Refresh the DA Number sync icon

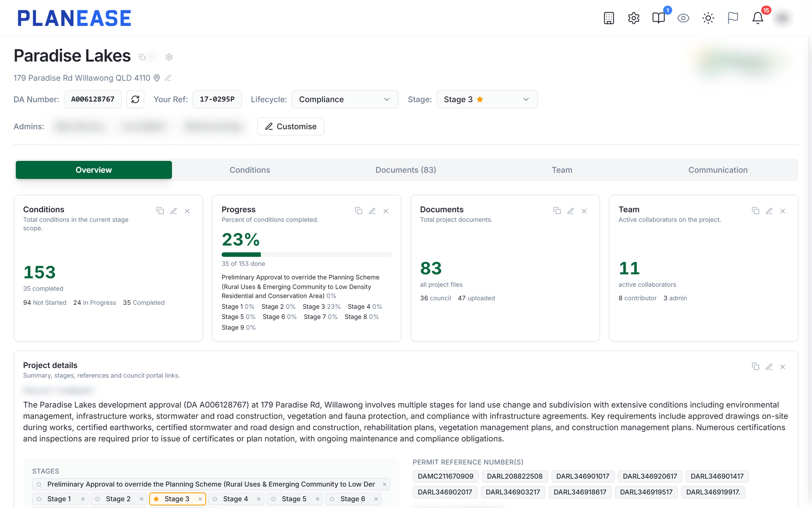(135, 99)
